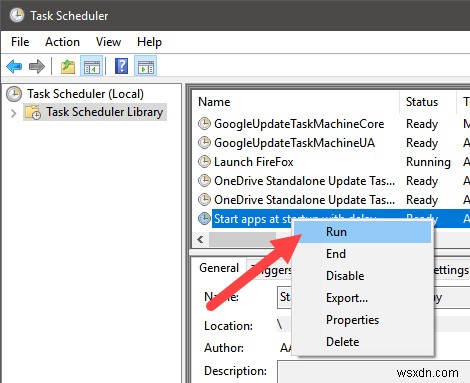Choose Properties from the context menu
Viewport: 470px width, 383px height.
point(362,320)
